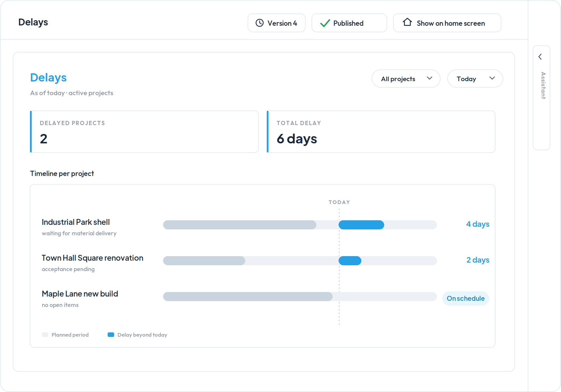Click the 4 days delay value
Screen dimensions: 561x392
(478, 224)
